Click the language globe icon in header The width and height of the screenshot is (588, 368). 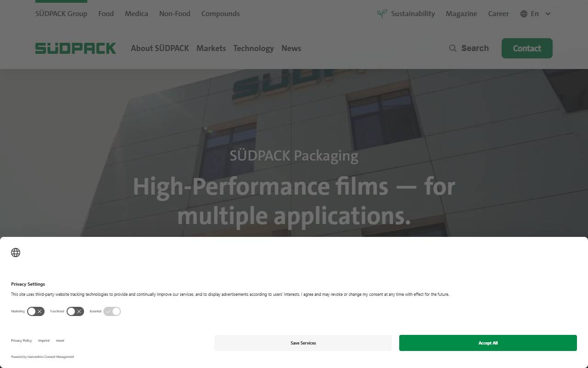pyautogui.click(x=524, y=14)
